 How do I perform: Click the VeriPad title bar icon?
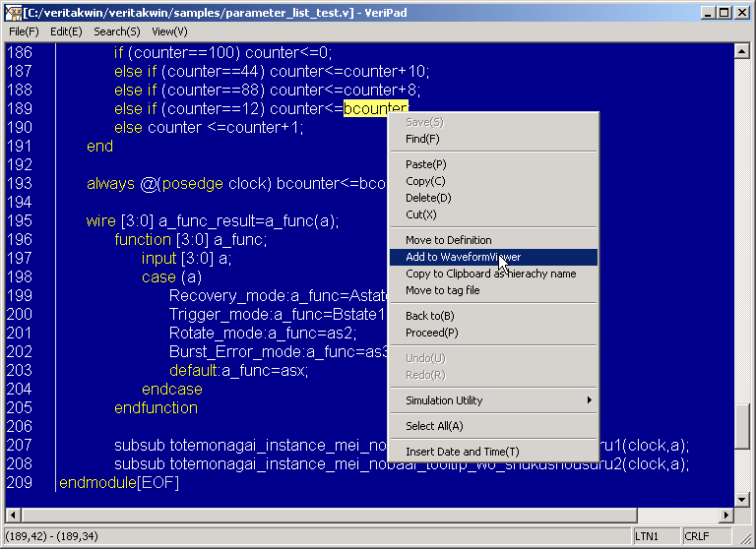coord(13,12)
